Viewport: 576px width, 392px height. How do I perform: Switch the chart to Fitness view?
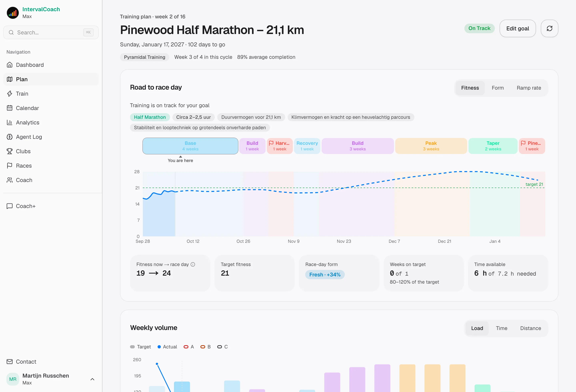(470, 88)
